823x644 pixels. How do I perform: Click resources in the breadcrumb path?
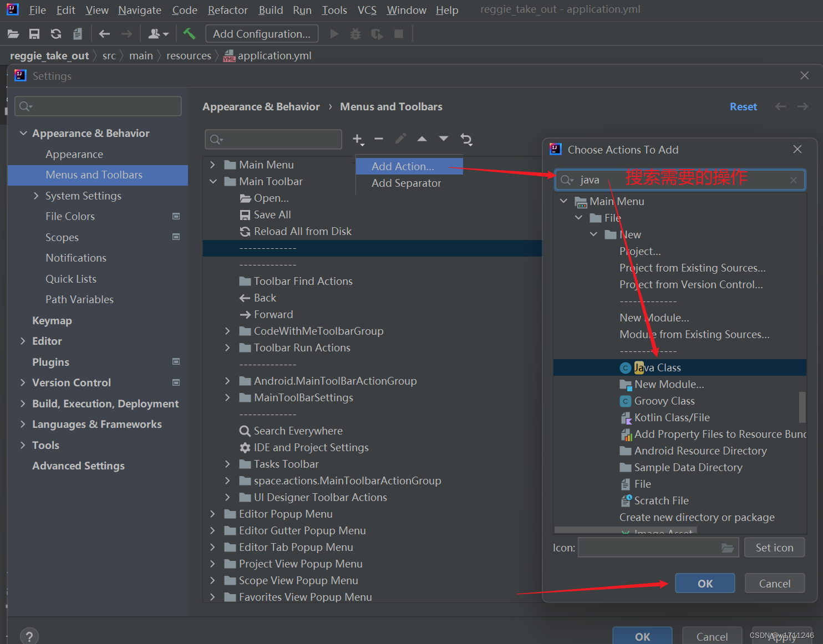pyautogui.click(x=189, y=55)
